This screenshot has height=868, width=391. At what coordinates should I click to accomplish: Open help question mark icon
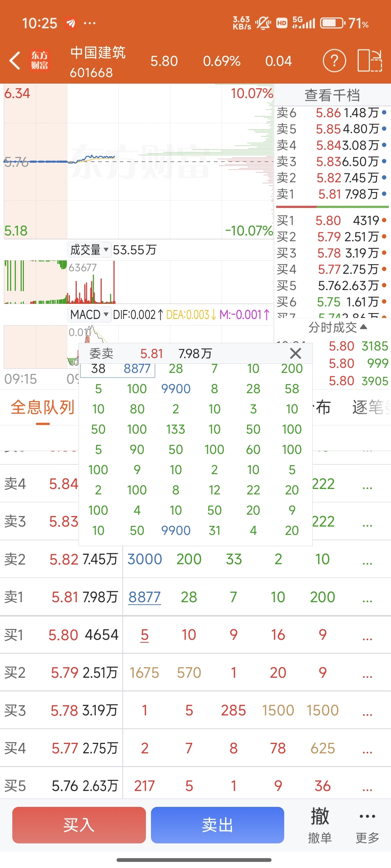[x=334, y=61]
